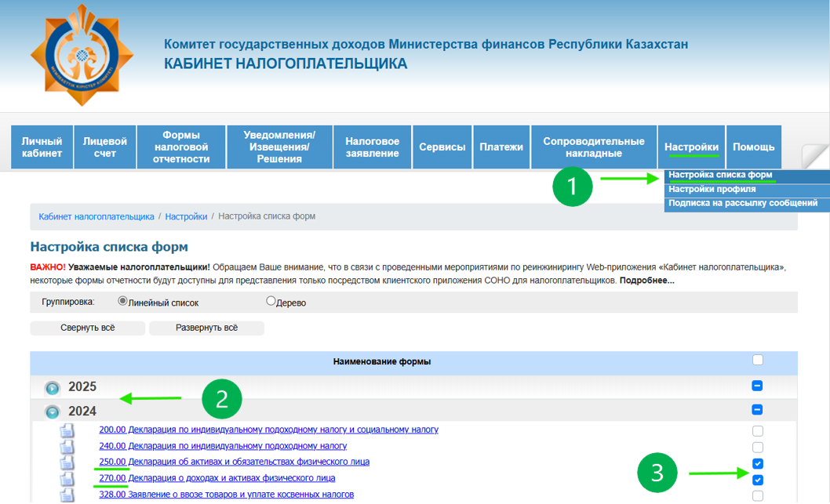830x504 pixels.
Task: Open Формы налоговой отчетности menu
Action: [x=181, y=147]
